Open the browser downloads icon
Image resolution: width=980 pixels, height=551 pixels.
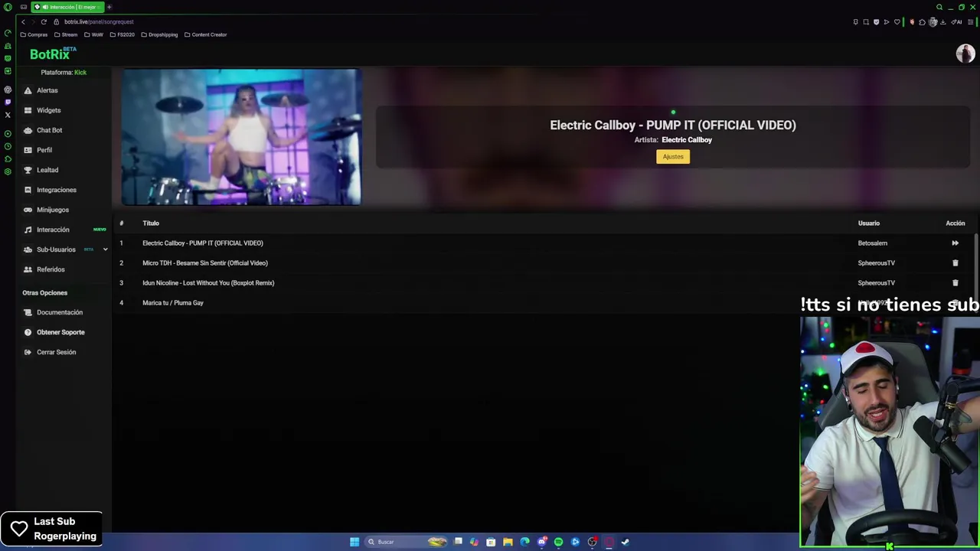942,22
